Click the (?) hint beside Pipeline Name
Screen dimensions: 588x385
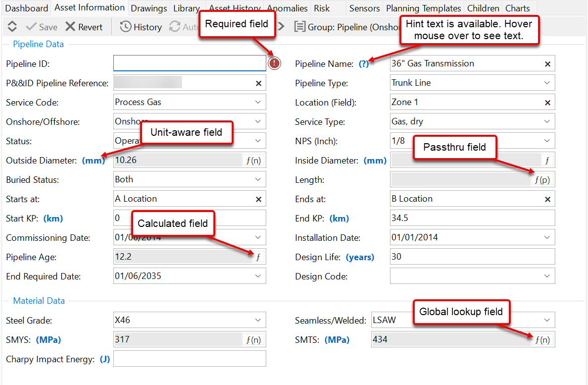364,64
